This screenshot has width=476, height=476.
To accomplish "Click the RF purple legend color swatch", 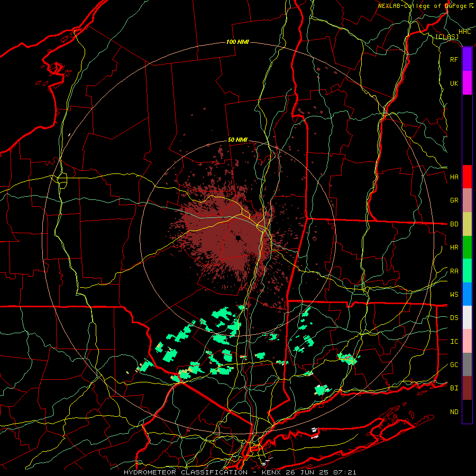I will 467,59.
